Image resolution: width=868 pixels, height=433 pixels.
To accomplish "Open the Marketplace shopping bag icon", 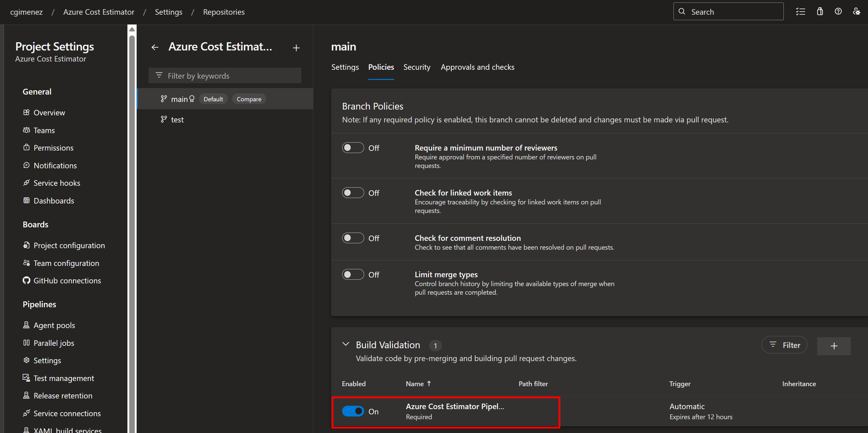I will (x=820, y=12).
